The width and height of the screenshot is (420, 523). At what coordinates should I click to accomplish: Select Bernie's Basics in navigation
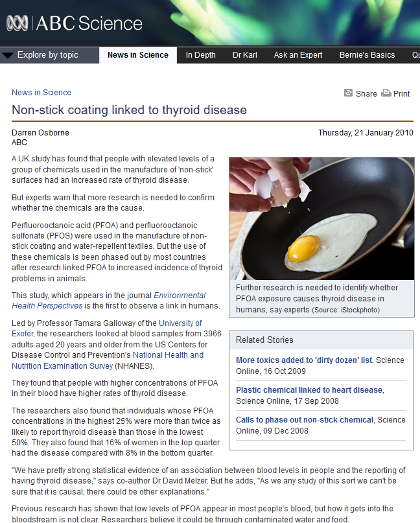367,55
